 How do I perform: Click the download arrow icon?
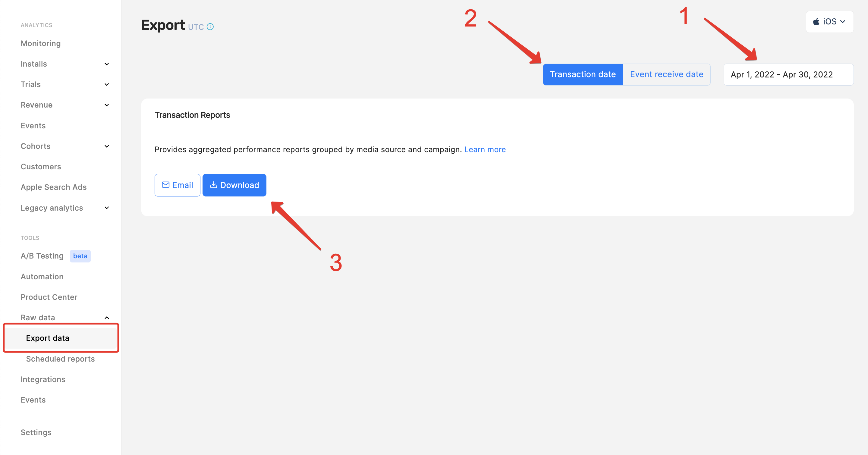[x=213, y=185]
